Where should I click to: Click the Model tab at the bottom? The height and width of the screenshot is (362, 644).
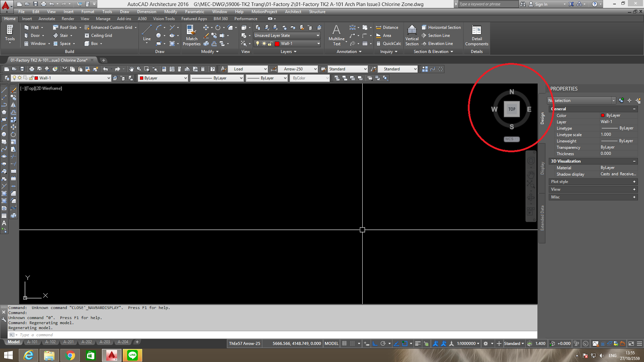pyautogui.click(x=13, y=341)
